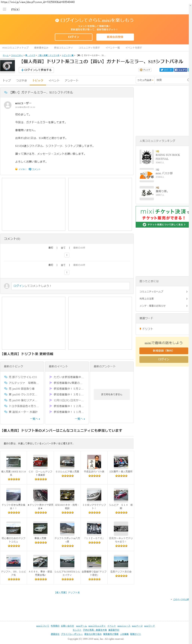Click the イイネ! like icon
Image resolution: width=192 pixels, height=644 pixels.
click(x=17, y=169)
